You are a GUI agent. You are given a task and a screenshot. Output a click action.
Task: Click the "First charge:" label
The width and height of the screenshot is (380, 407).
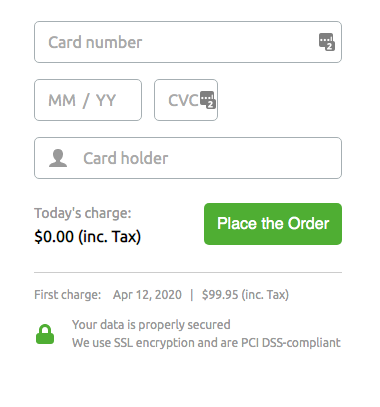point(68,295)
